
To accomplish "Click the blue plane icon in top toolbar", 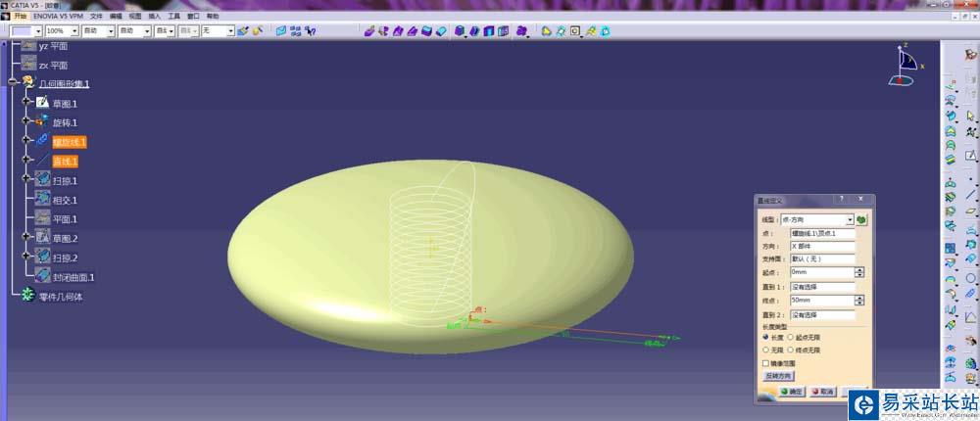I will pyautogui.click(x=281, y=30).
